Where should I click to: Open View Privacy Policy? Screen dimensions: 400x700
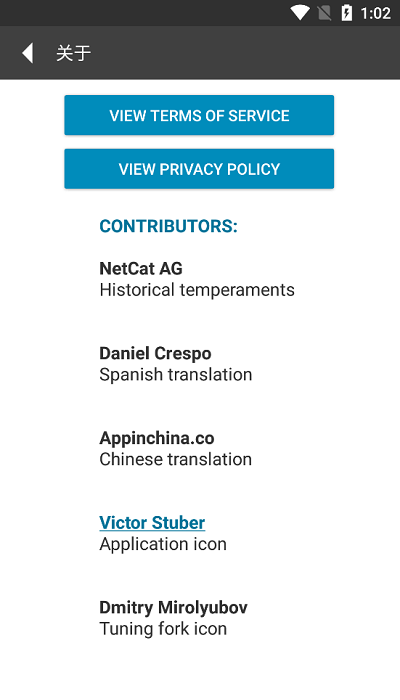click(x=199, y=169)
